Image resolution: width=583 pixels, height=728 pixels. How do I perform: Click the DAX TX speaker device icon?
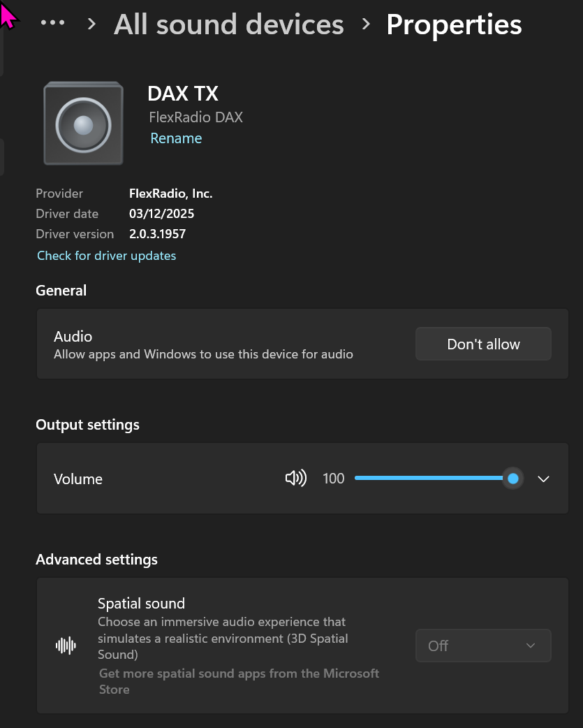[x=84, y=124]
